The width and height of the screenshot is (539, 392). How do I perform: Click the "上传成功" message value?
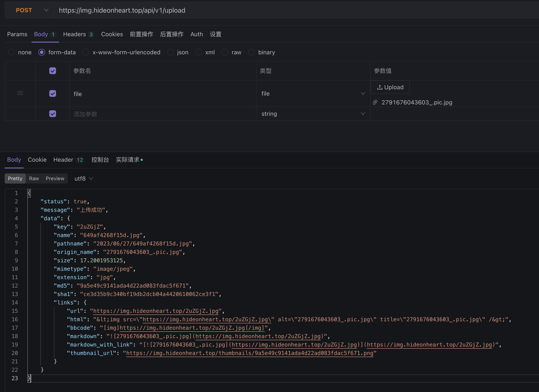point(91,210)
